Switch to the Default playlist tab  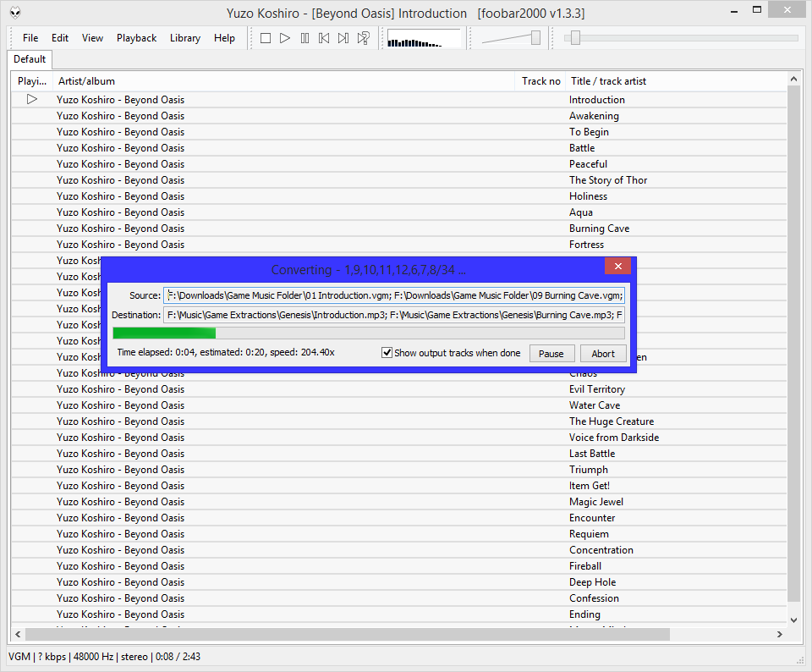pos(30,59)
